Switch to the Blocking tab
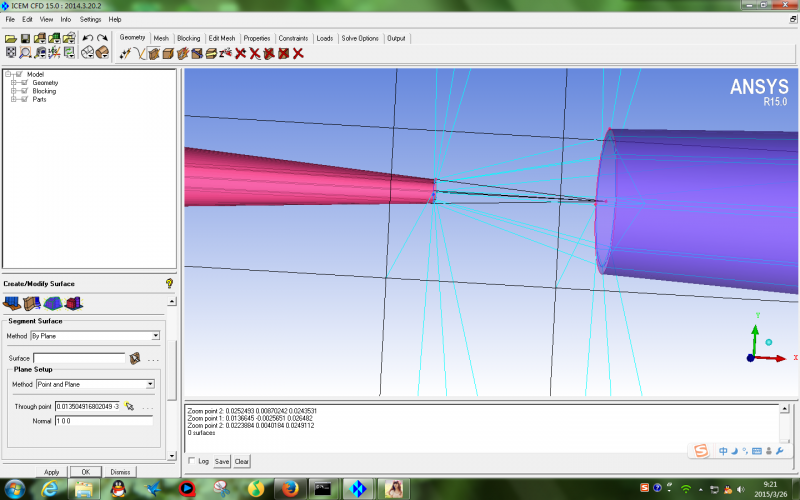The width and height of the screenshot is (800, 500). pos(189,38)
